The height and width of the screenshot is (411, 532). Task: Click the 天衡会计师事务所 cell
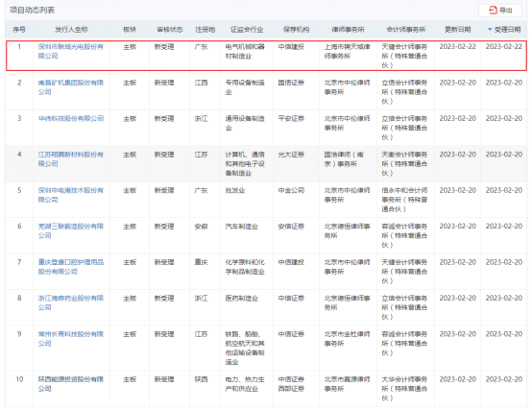404,164
